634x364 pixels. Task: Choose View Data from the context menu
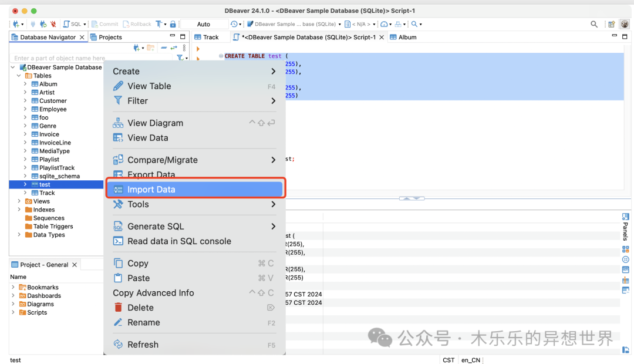pos(194,138)
